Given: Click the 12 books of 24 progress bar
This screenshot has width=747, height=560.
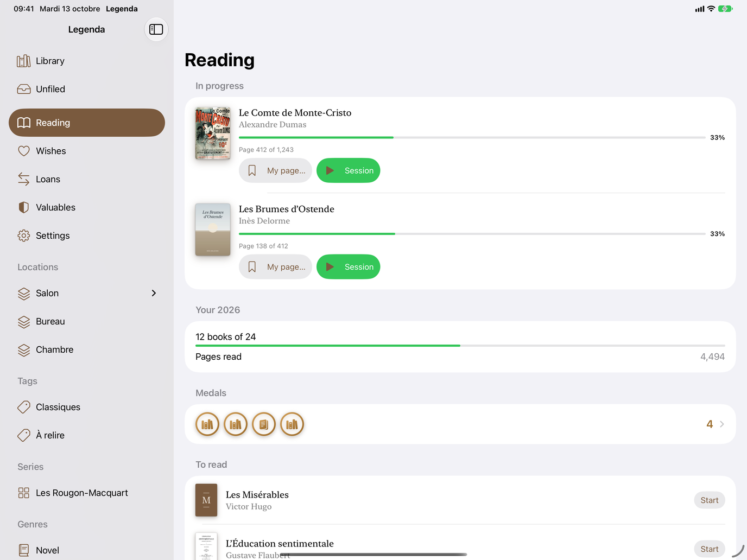Looking at the screenshot, I should click(x=460, y=346).
